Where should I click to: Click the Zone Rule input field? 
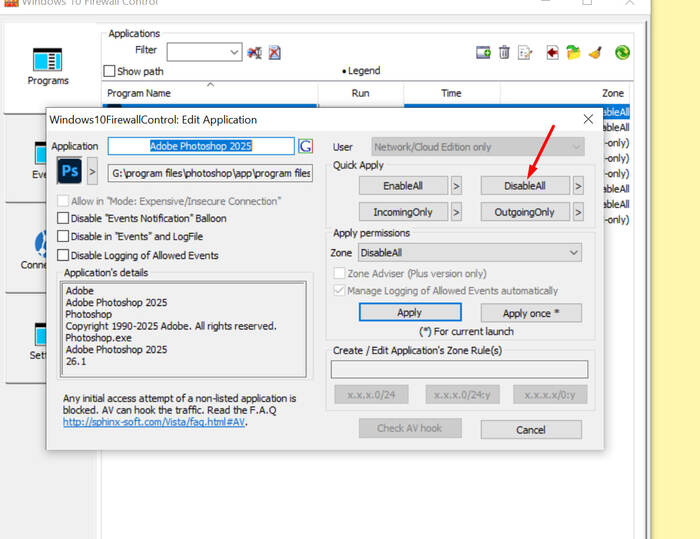pos(459,370)
